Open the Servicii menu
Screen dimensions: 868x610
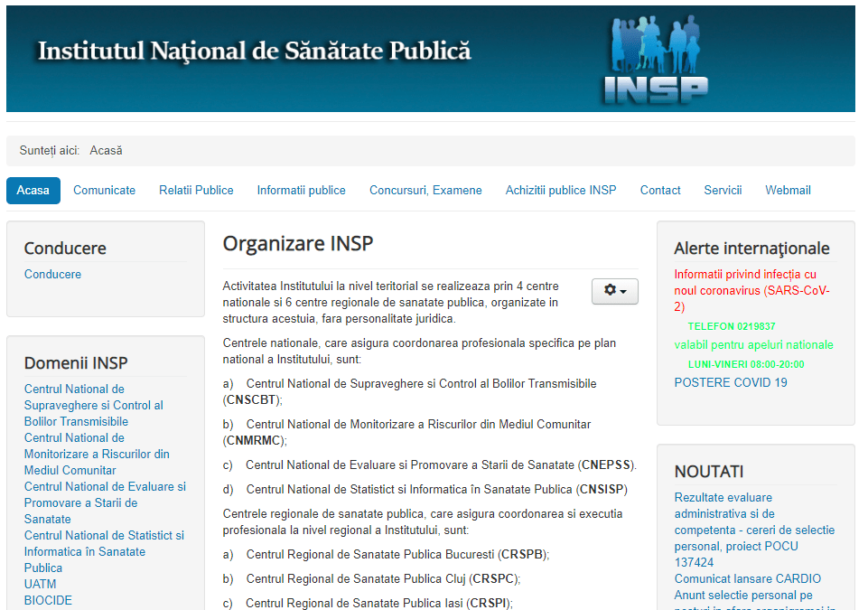[723, 191]
